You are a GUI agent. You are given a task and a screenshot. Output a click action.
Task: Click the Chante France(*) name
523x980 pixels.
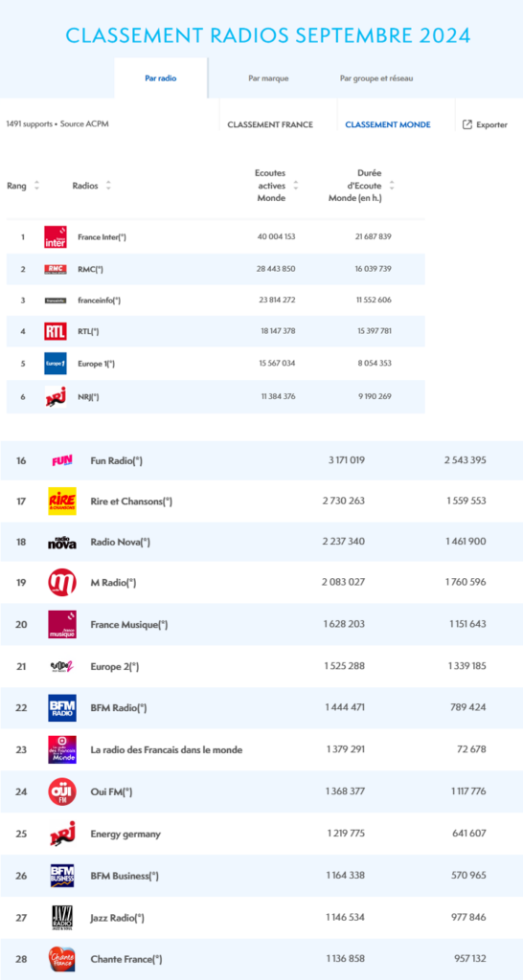tap(127, 959)
